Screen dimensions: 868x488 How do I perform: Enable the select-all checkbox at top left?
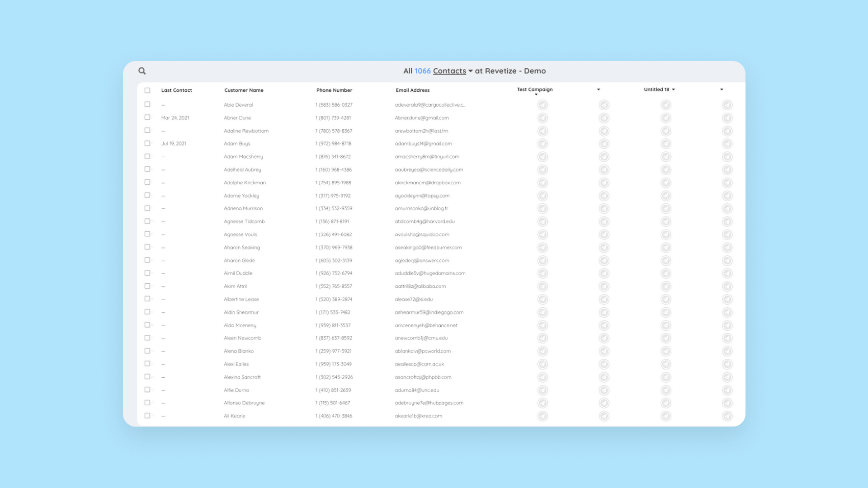(147, 90)
